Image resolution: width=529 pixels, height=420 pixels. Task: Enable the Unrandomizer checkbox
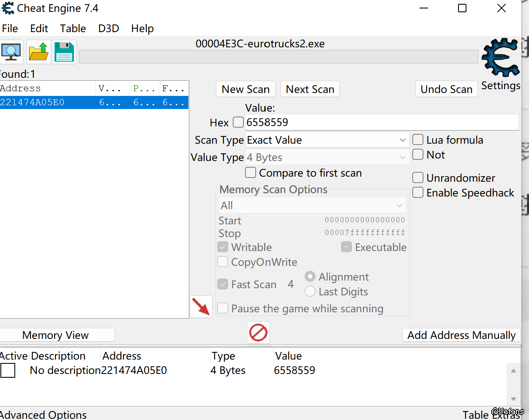tap(418, 177)
